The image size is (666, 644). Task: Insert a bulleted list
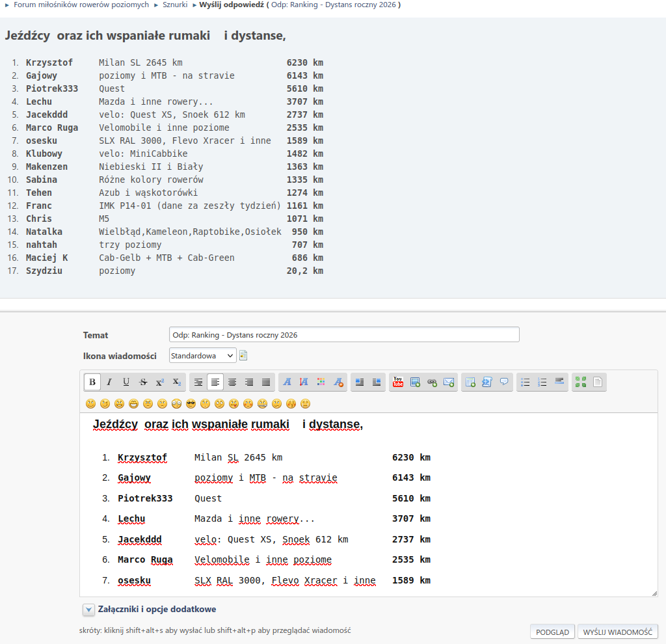526,382
